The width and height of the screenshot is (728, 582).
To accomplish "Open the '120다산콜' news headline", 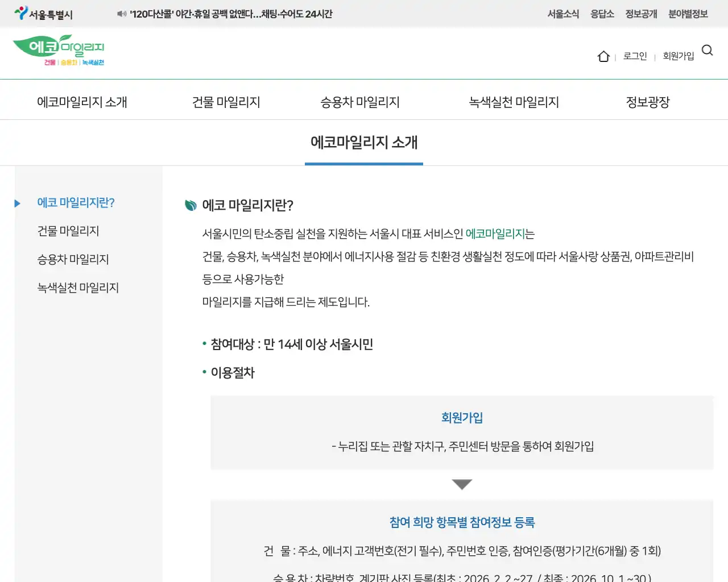I will pos(231,14).
